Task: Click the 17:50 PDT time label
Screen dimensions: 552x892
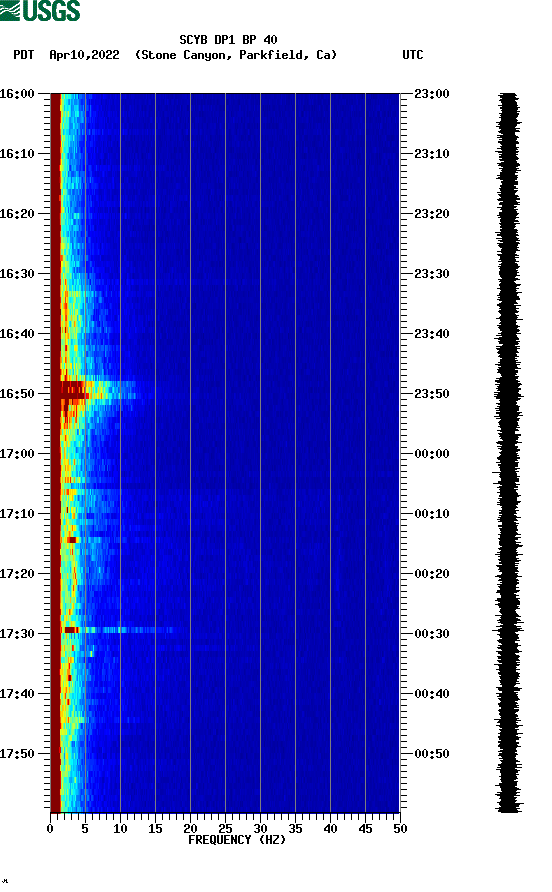Action: coord(17,754)
